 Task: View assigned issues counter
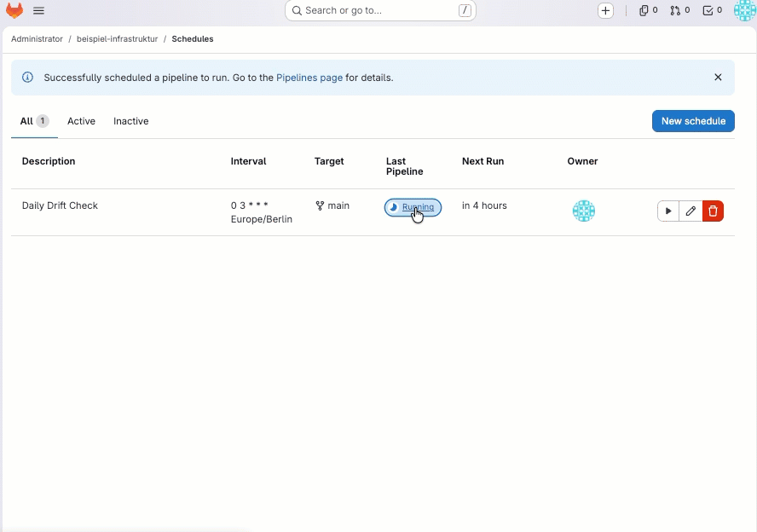click(x=648, y=10)
